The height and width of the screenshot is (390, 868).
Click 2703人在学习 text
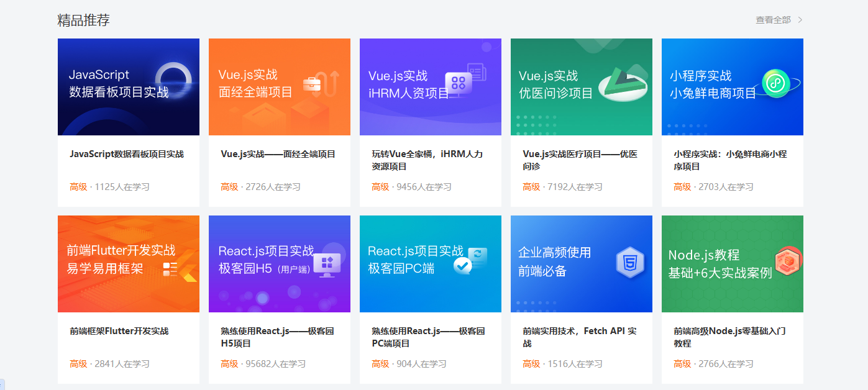tap(726, 187)
